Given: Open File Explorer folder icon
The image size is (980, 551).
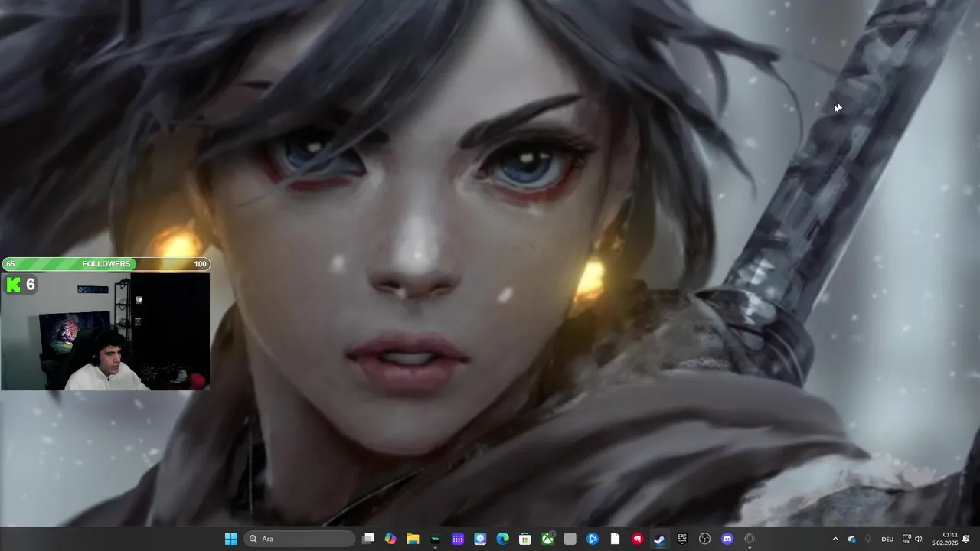Looking at the screenshot, I should tap(413, 539).
